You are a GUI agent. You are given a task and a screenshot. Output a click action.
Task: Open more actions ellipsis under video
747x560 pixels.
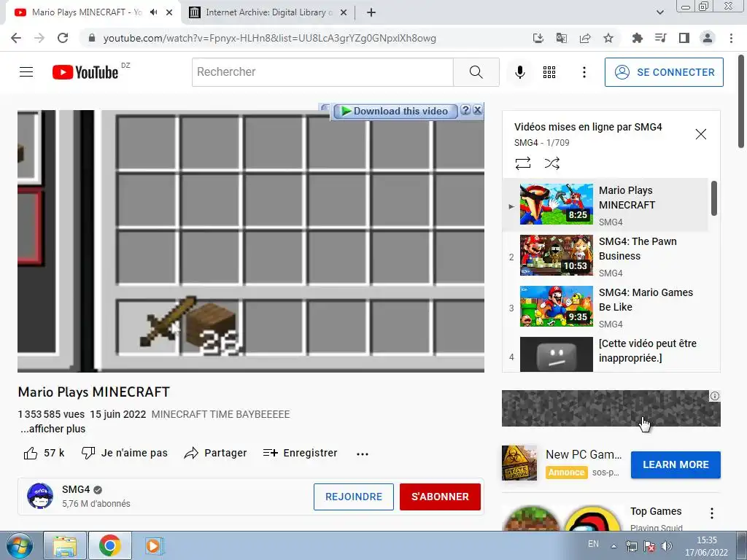pyautogui.click(x=363, y=454)
